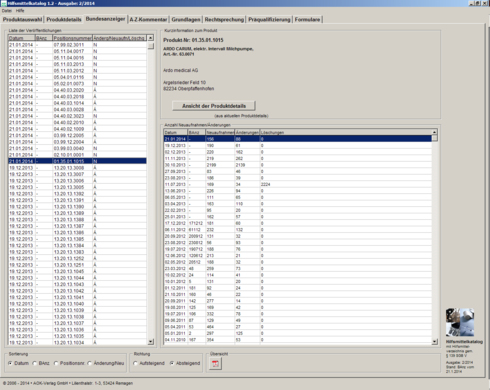Select row with position 13.20.13.1252
This screenshot has height=390, width=490.
tap(77, 258)
